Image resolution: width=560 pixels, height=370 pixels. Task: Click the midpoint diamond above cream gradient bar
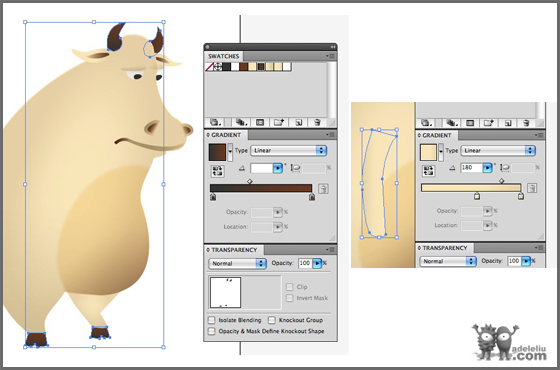click(x=502, y=181)
